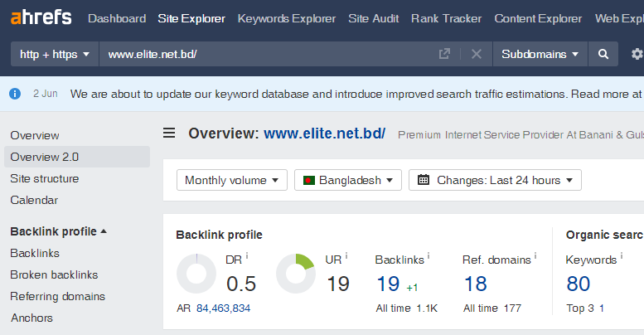Click the DR donut chart

coord(196,274)
